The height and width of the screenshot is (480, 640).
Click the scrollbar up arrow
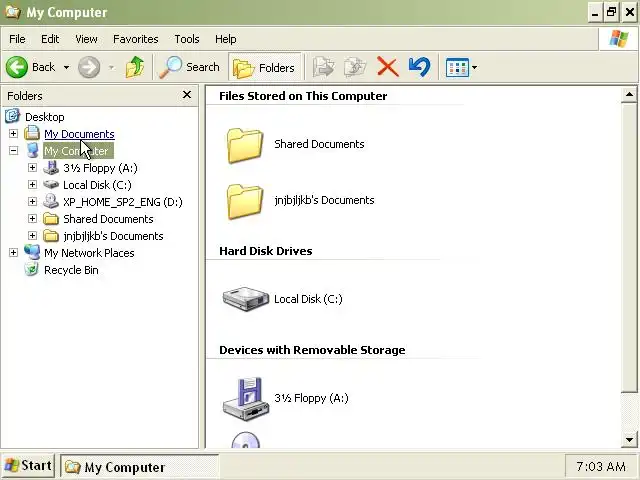[x=629, y=95]
